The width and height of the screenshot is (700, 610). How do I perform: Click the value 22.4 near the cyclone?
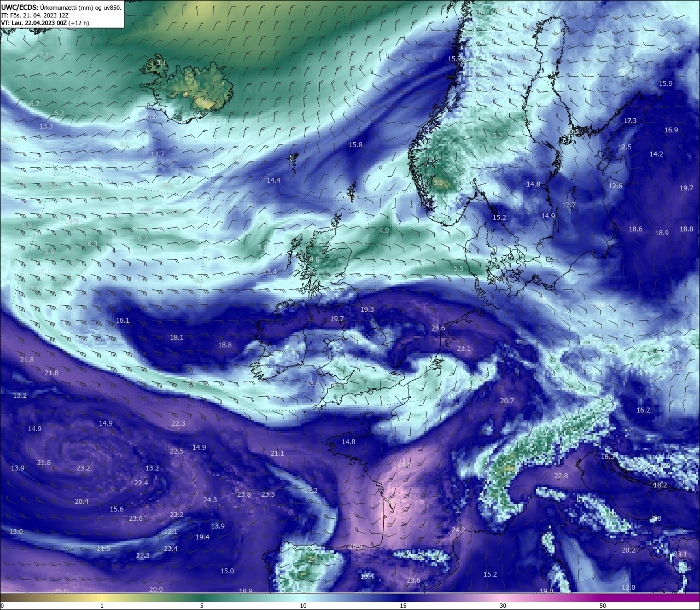(141, 483)
